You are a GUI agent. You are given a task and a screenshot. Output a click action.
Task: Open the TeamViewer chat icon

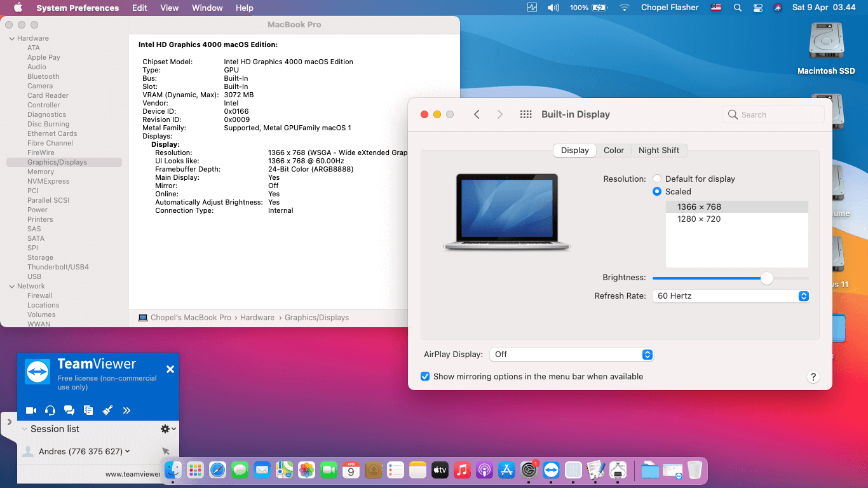[69, 410]
